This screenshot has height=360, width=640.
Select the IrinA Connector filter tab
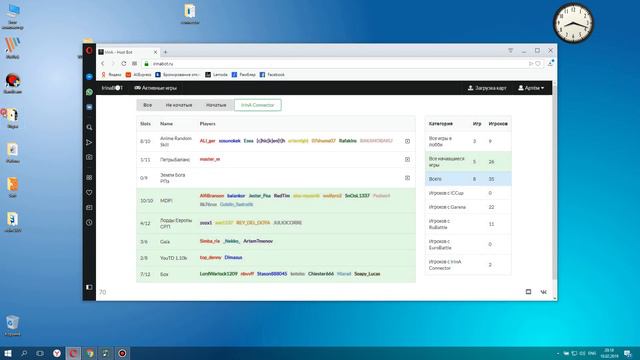[x=258, y=105]
